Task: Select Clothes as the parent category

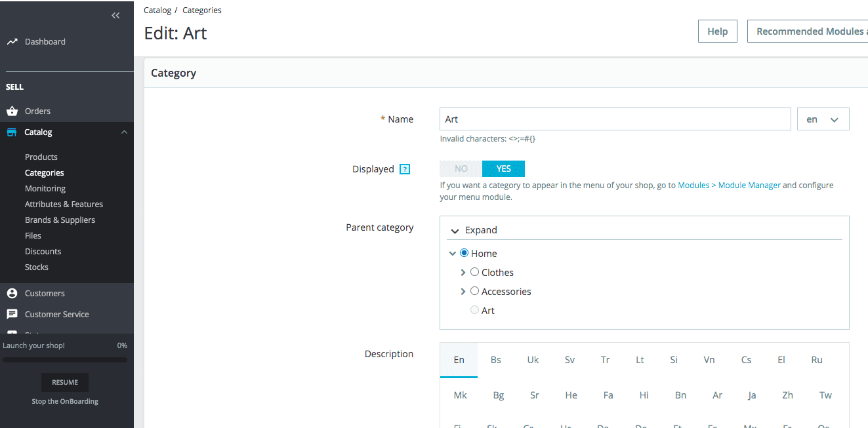Action: coord(474,271)
